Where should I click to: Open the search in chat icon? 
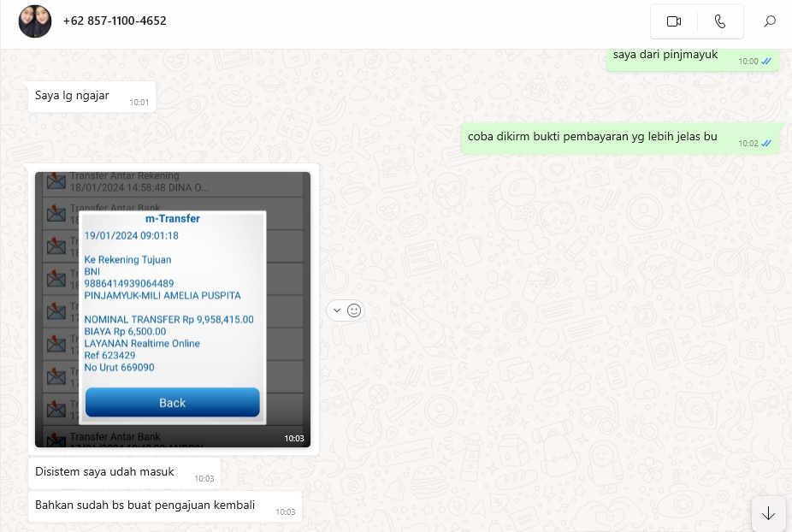pos(769,21)
